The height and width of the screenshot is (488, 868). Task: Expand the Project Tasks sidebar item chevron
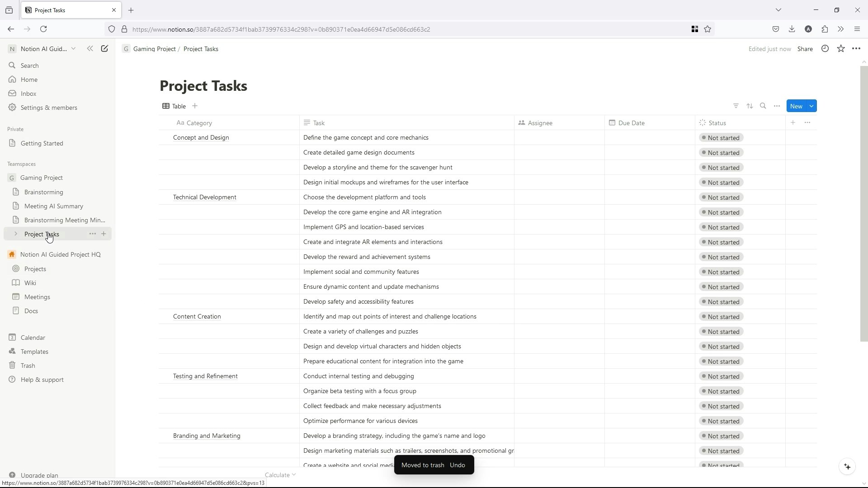click(16, 234)
